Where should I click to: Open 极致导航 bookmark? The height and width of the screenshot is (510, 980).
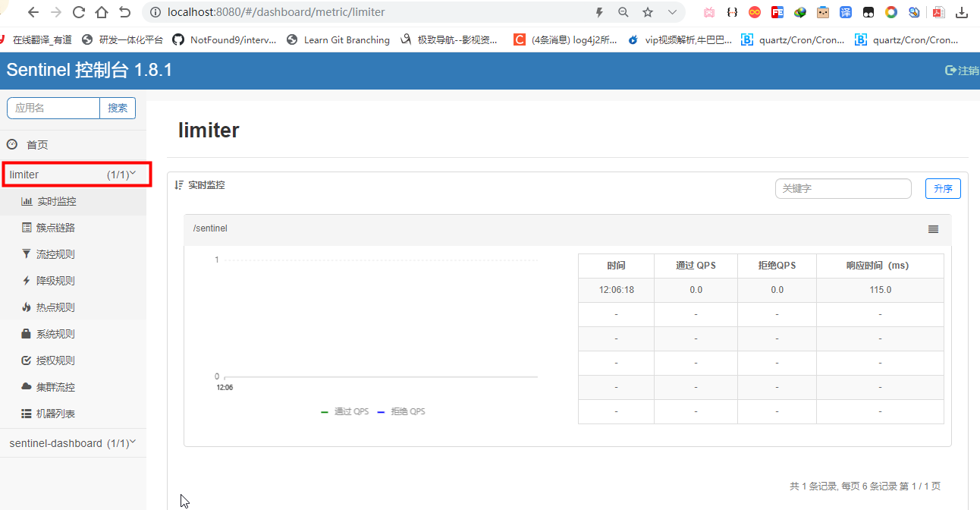click(449, 40)
